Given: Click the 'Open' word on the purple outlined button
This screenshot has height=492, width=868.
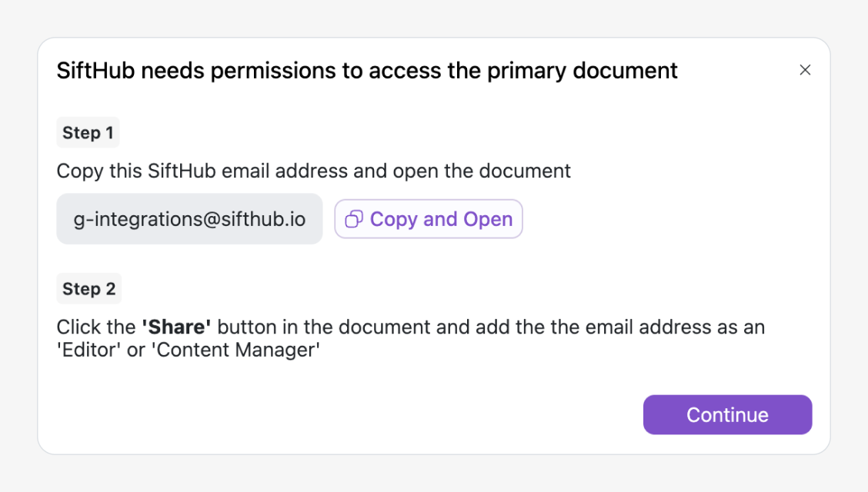Looking at the screenshot, I should click(x=488, y=219).
